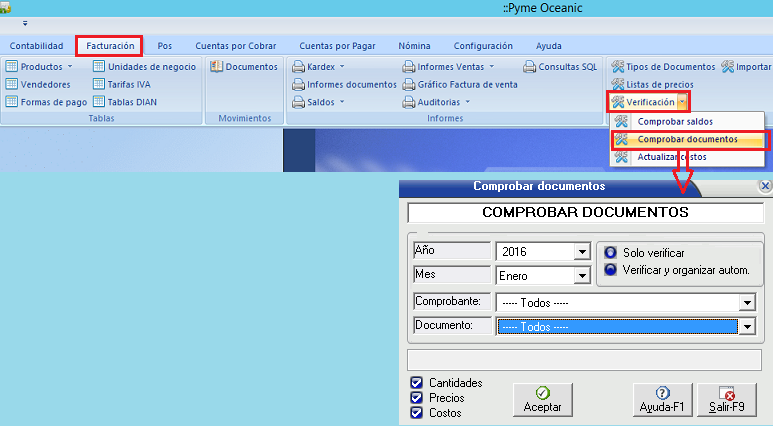Click the Actualizar costos tools icon

(621, 157)
